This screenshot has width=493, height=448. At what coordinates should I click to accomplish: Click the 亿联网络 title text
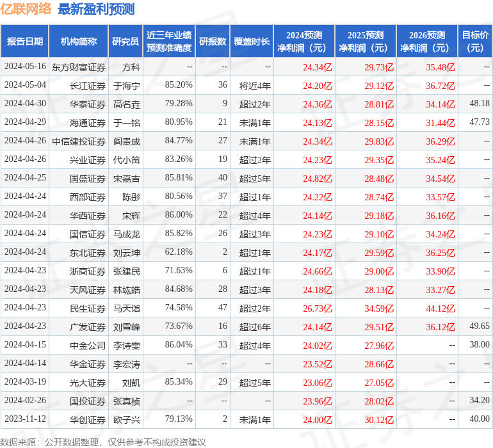click(x=26, y=9)
